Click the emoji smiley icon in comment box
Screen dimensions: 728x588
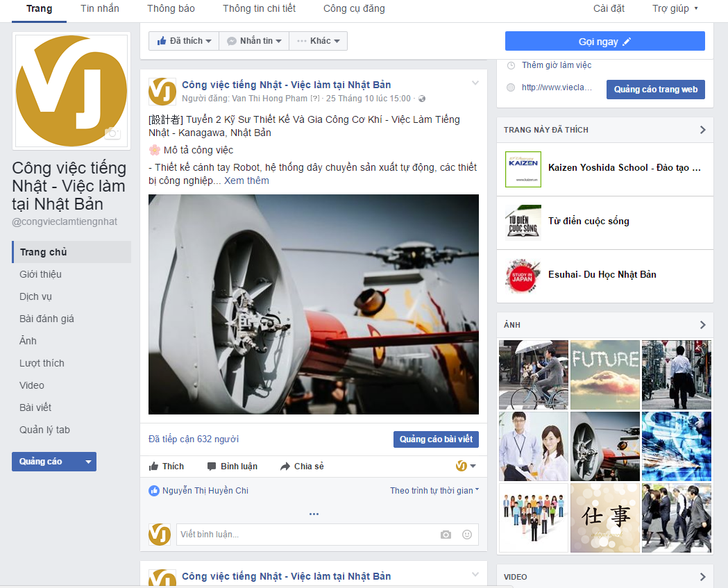[467, 535]
